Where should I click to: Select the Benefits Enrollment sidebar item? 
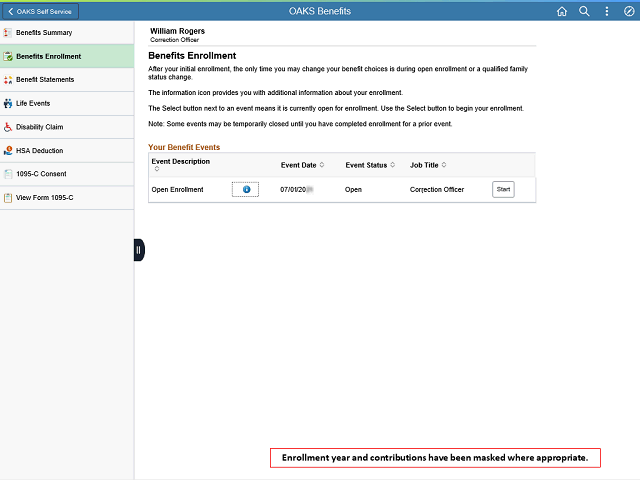coord(48,56)
